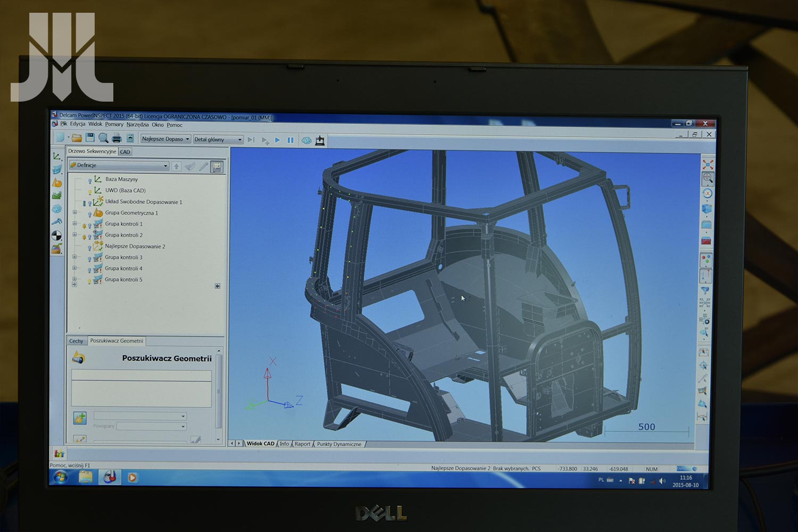The width and height of the screenshot is (798, 532).
Task: Switch to the Punkty Dynamiczne tab
Action: point(339,444)
